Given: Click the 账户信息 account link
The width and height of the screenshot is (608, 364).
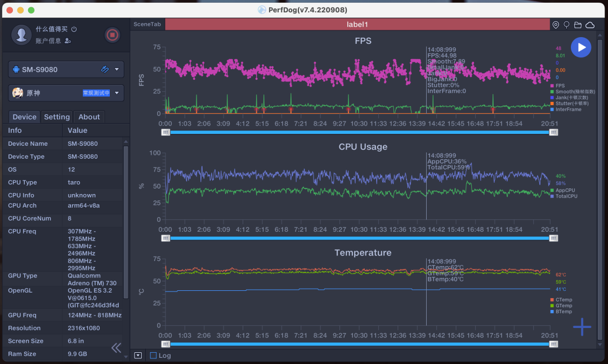Looking at the screenshot, I should coord(48,41).
